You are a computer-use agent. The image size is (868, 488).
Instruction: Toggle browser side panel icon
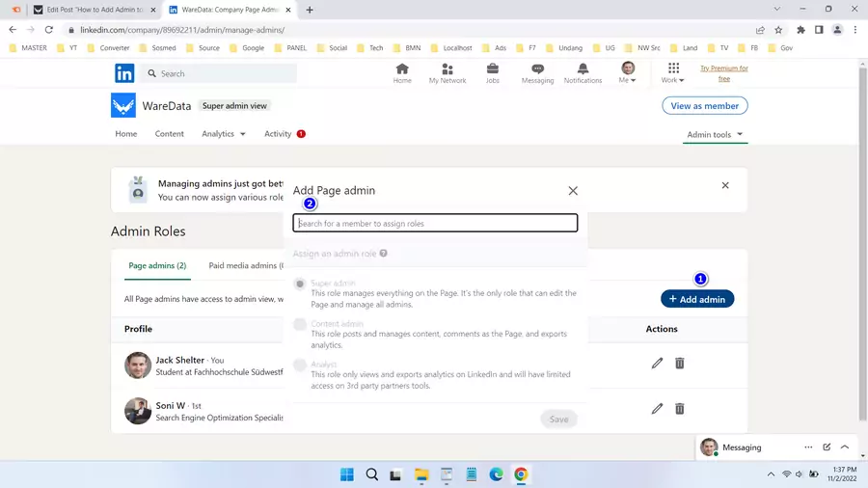(x=819, y=30)
